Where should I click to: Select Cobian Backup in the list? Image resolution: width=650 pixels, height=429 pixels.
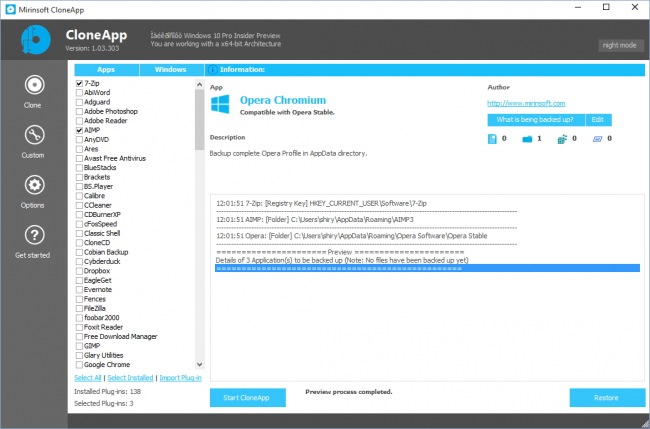pos(106,252)
